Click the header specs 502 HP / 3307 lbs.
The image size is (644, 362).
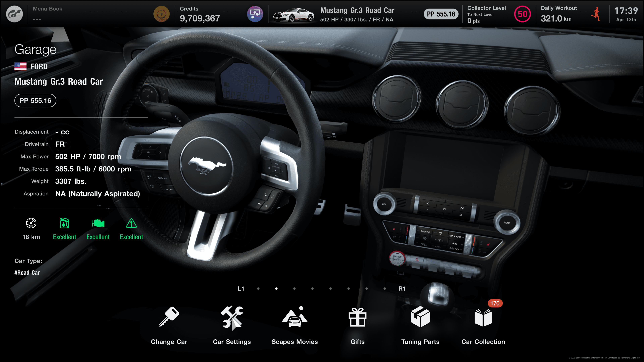(357, 19)
